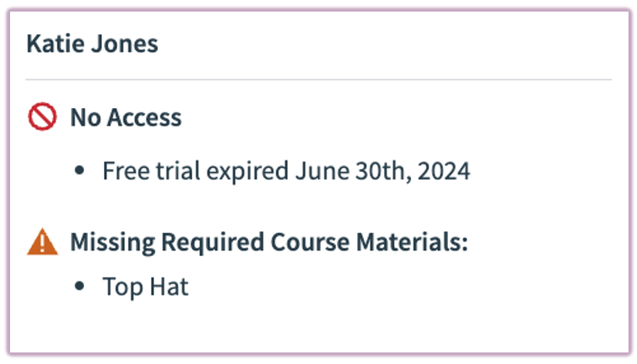Click the orange warning triangle icon

pyautogui.click(x=42, y=243)
